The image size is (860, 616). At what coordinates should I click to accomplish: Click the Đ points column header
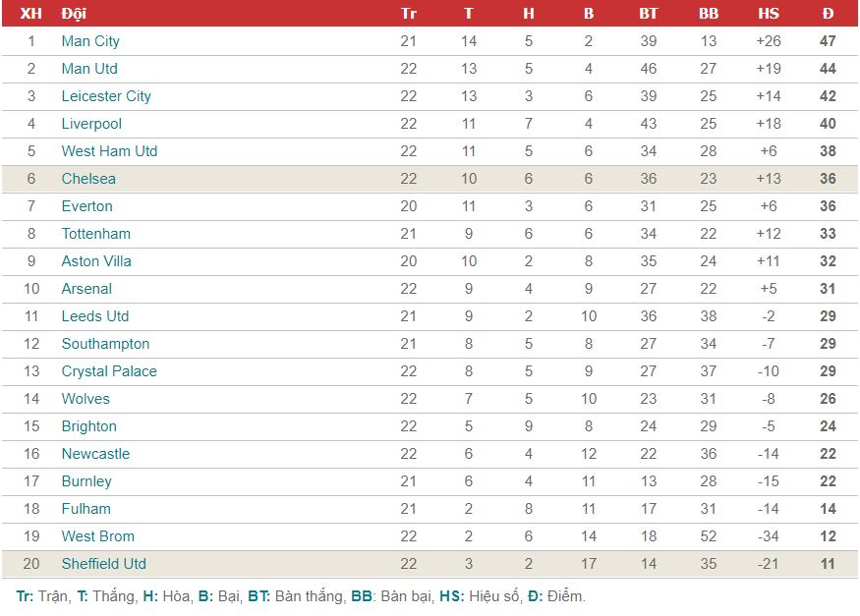[828, 13]
